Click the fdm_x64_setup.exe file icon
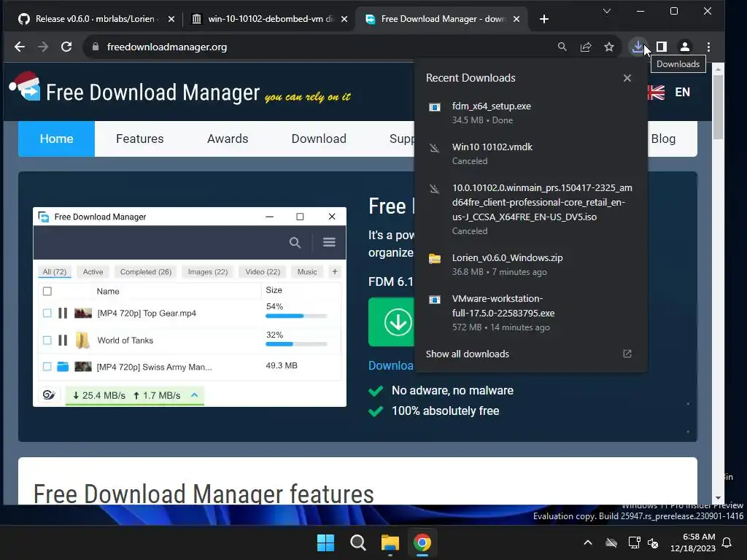This screenshot has height=560, width=747. click(x=435, y=107)
